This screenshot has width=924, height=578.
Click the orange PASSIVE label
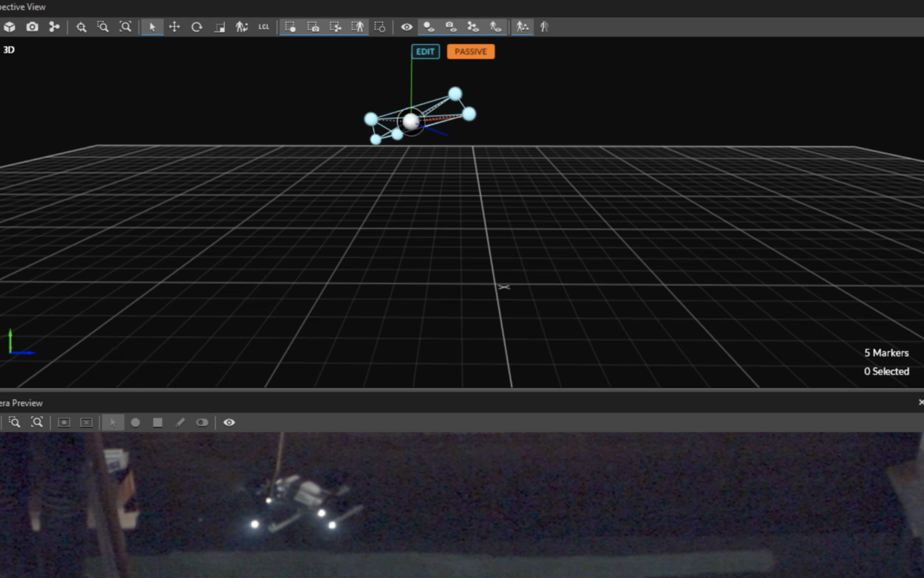(471, 52)
